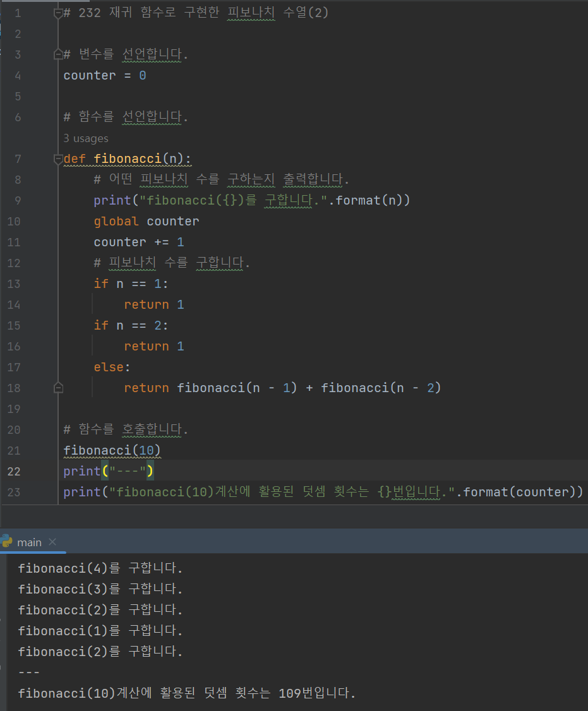This screenshot has width=588, height=711.
Task: Open the '3 usages' hint above fibonacci
Action: pyautogui.click(x=86, y=138)
